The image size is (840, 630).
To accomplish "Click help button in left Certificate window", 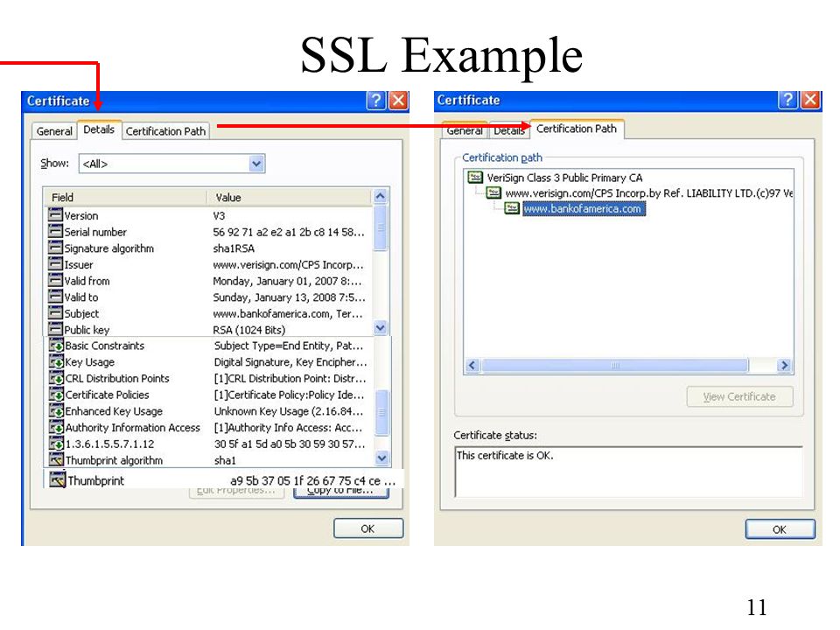I will pyautogui.click(x=376, y=100).
